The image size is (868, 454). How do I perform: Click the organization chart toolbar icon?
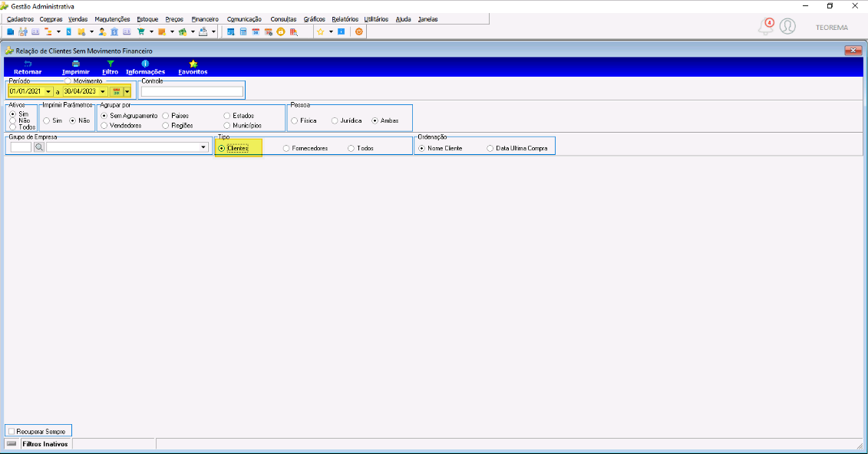click(48, 31)
